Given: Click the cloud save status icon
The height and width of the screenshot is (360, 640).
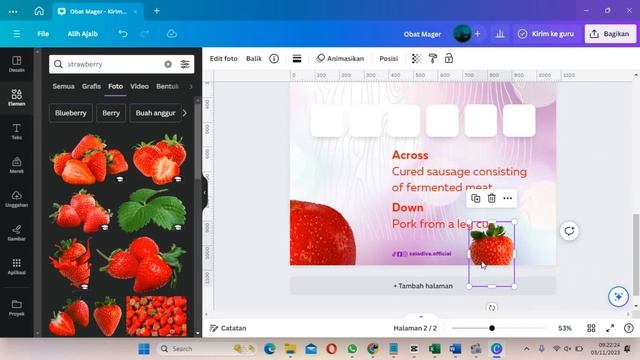Looking at the screenshot, I should point(172,34).
